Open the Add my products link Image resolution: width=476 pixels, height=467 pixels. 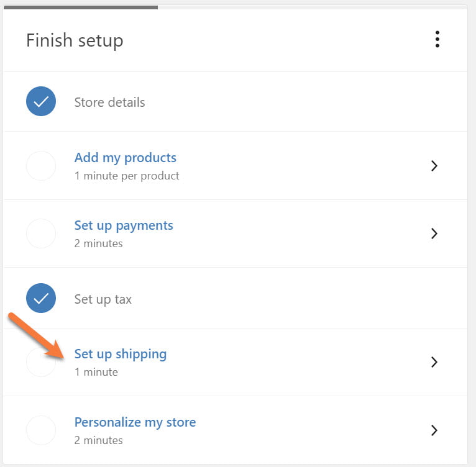125,158
